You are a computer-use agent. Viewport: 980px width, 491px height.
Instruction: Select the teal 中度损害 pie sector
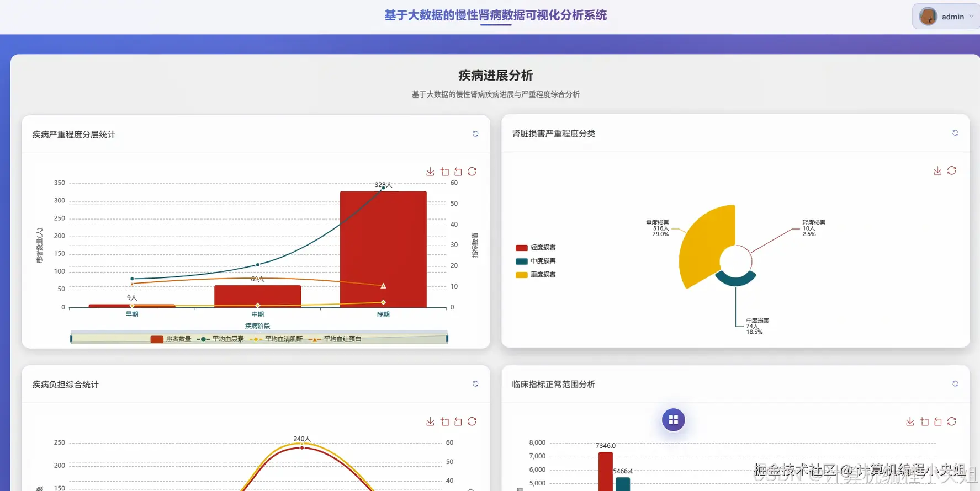coord(735,280)
